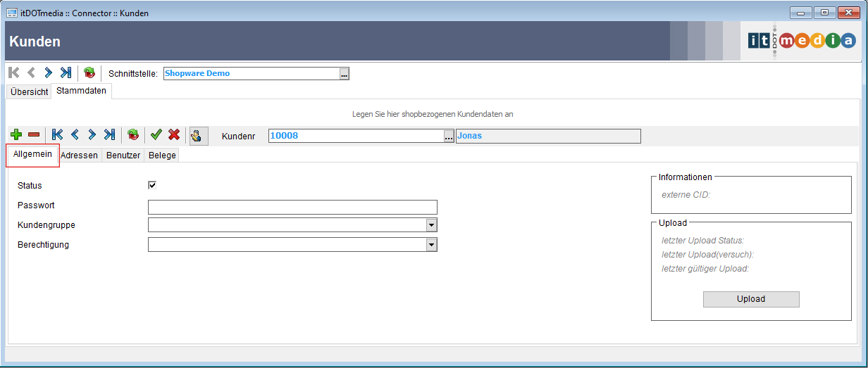Add a new customer with green plus icon
Image resolution: width=868 pixels, height=368 pixels.
pyautogui.click(x=16, y=135)
